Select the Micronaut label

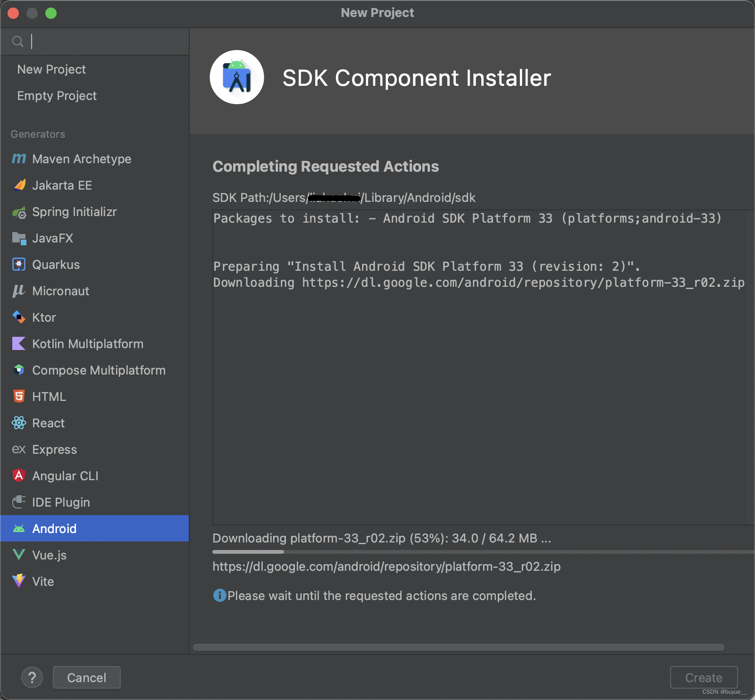coord(60,291)
